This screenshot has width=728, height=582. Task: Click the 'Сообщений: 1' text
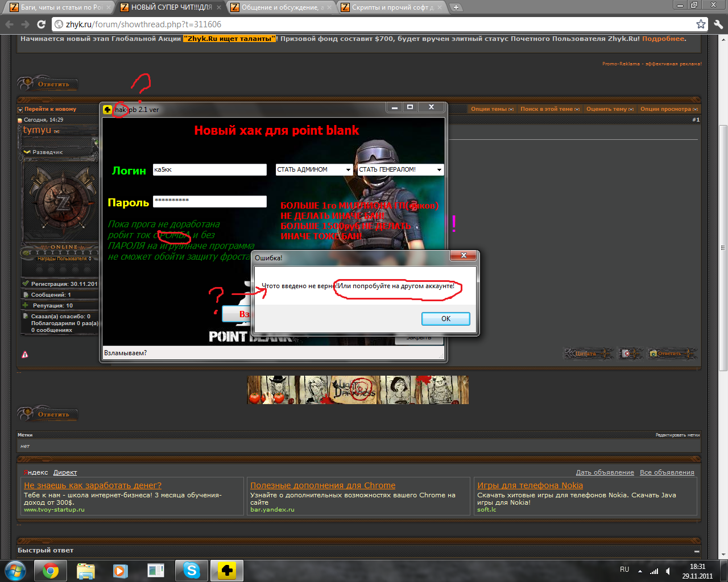click(x=51, y=294)
